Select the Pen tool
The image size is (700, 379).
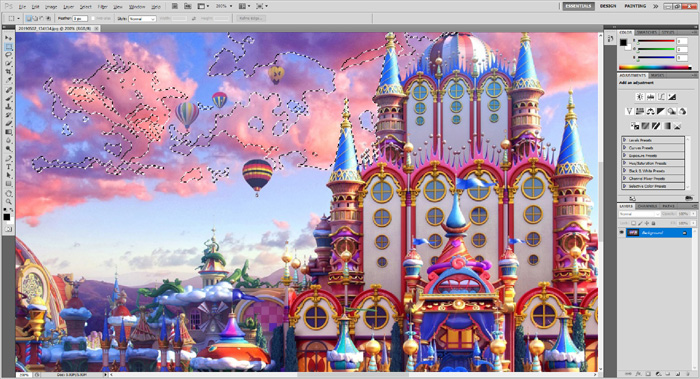click(8, 158)
